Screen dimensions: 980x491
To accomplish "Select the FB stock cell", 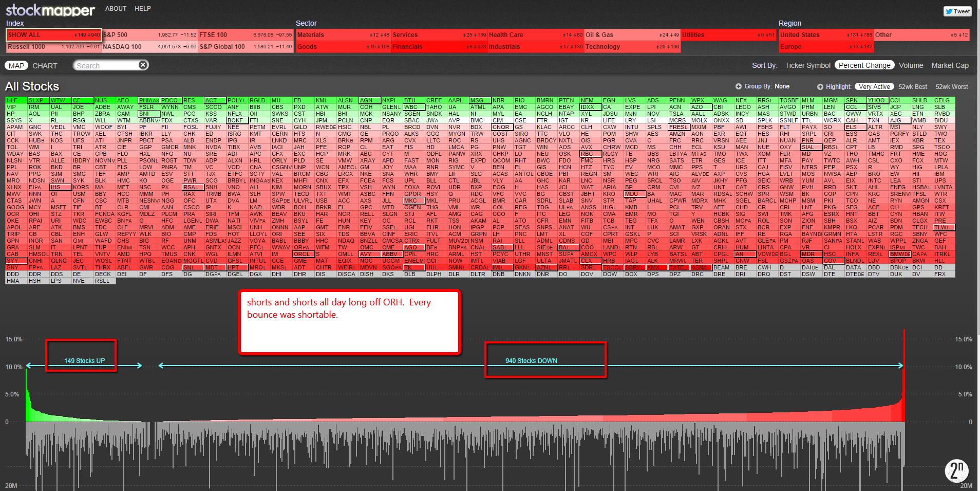I will pos(303,101).
